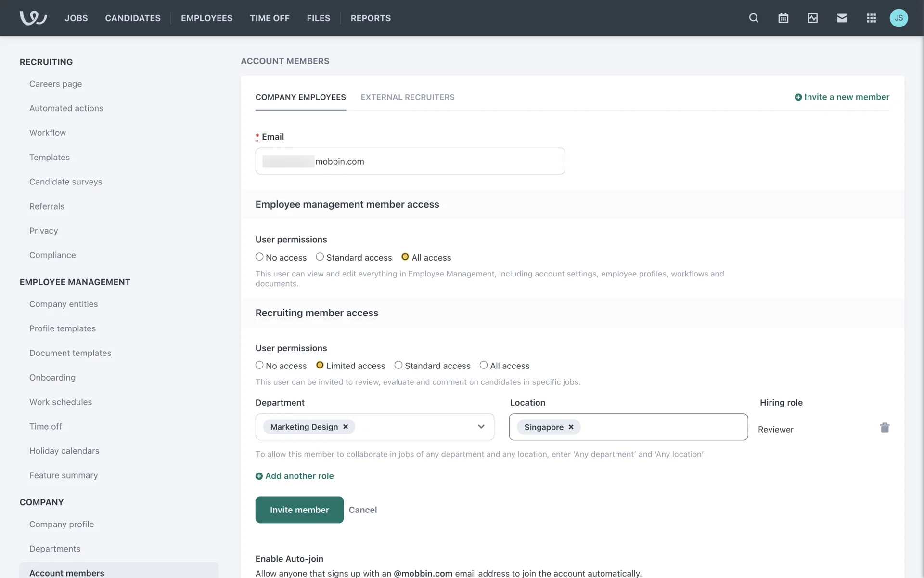
Task: Select All access for recruiting permissions
Action: (484, 366)
